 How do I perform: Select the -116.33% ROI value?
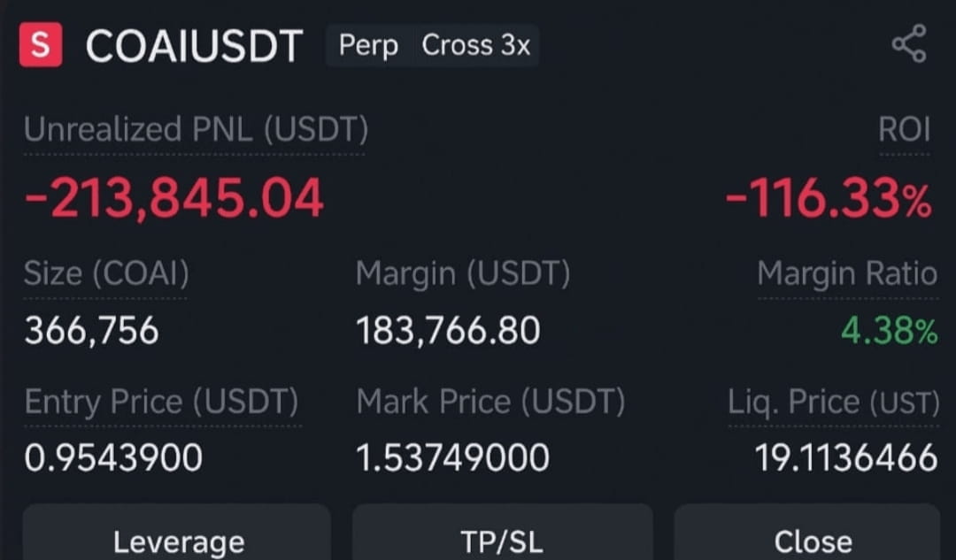829,198
